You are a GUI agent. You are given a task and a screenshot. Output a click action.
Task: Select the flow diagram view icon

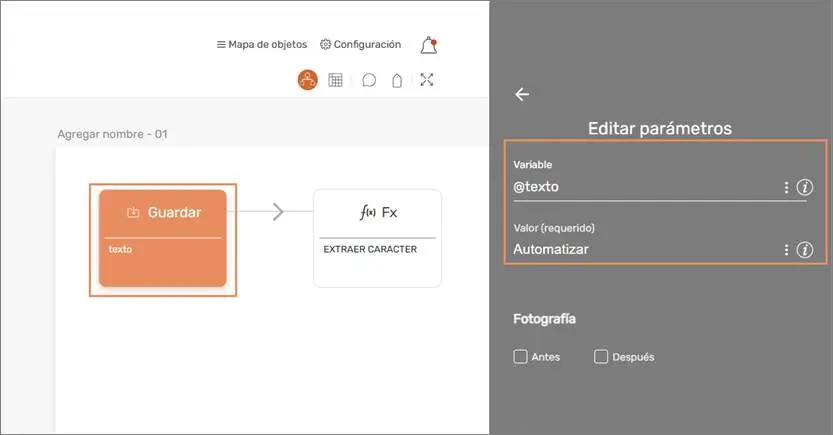pos(308,81)
